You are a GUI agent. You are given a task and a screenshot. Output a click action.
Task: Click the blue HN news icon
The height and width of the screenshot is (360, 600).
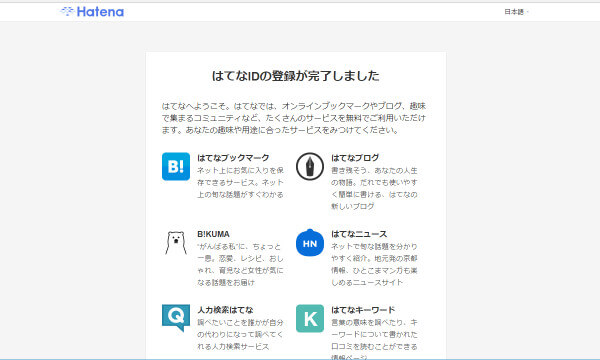point(310,243)
